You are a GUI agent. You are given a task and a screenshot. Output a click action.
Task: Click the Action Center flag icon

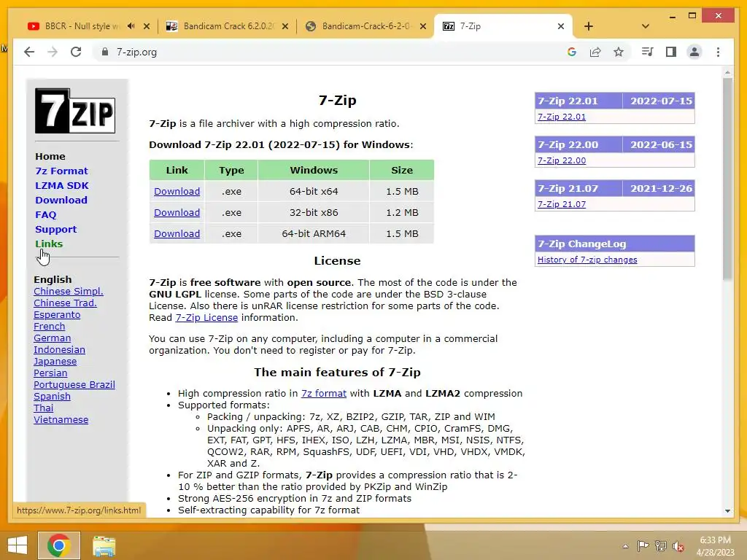643,546
